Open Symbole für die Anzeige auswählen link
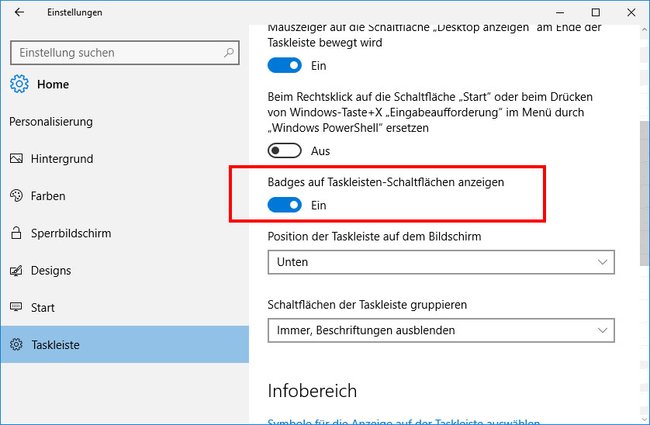The image size is (650, 425). coord(404,421)
